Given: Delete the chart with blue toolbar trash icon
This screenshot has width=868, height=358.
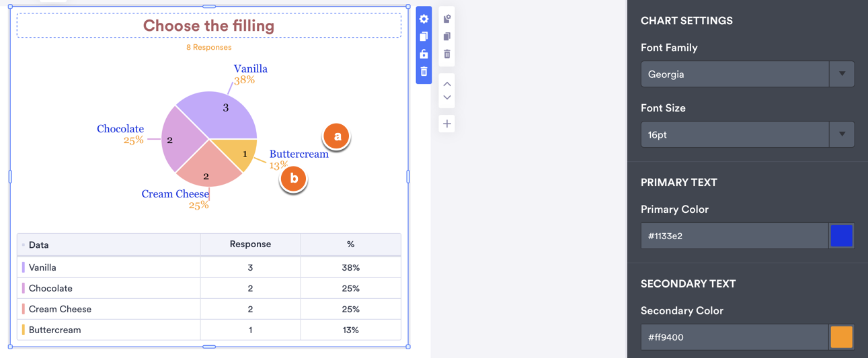Looking at the screenshot, I should (x=424, y=71).
